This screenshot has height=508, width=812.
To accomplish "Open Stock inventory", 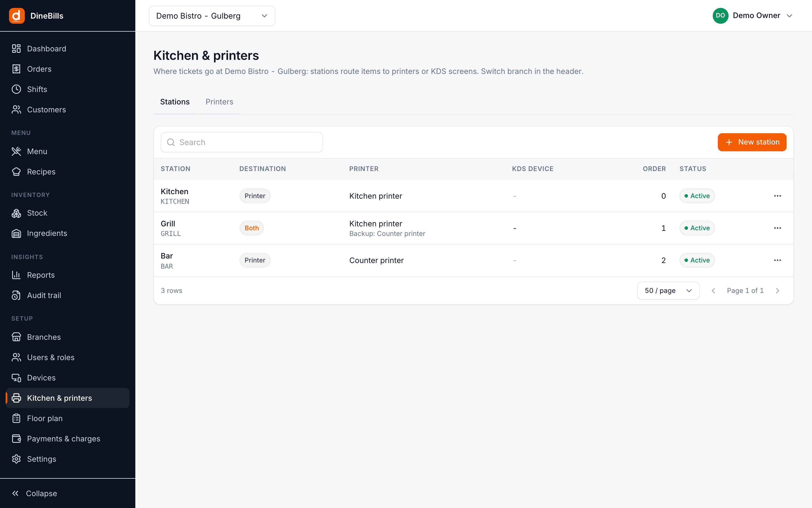I will point(67,213).
